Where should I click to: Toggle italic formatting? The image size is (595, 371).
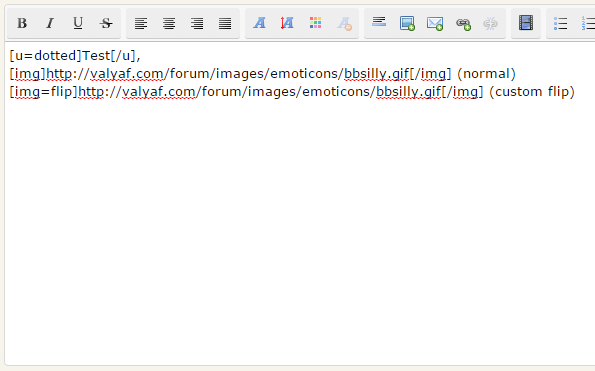tap(50, 24)
